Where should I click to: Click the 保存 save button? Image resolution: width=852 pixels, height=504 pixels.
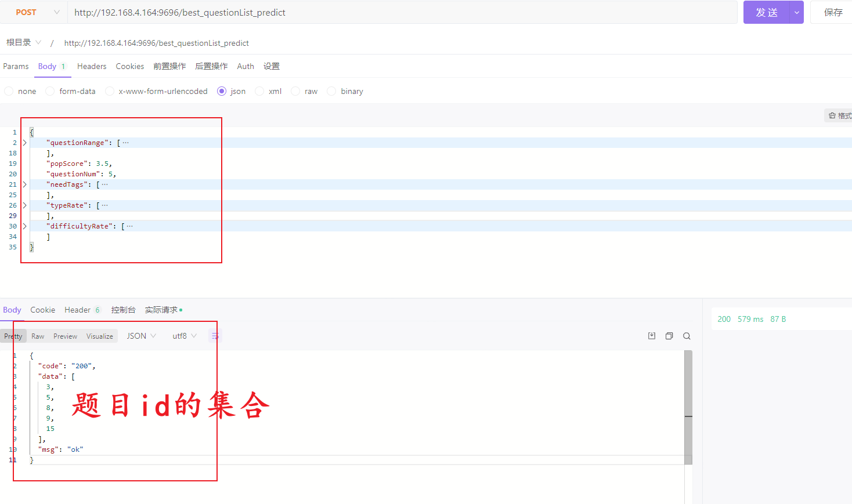(x=833, y=12)
